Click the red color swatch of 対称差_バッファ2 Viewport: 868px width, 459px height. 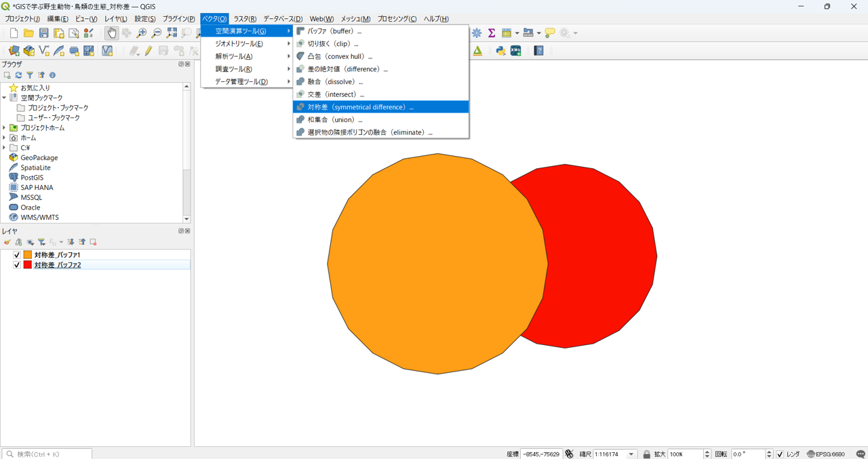[x=28, y=264]
